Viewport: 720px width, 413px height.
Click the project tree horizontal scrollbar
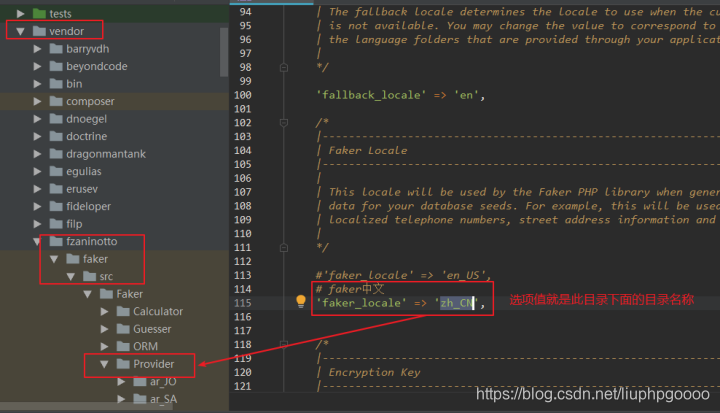click(86, 406)
